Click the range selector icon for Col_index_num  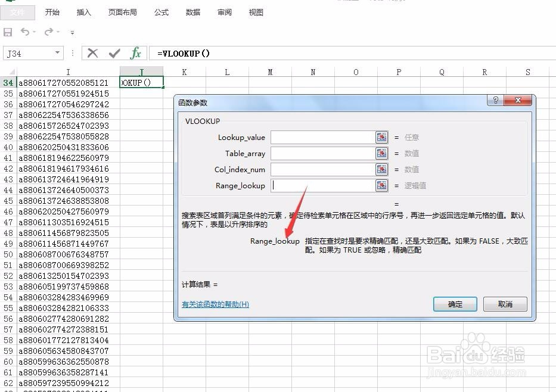point(381,169)
